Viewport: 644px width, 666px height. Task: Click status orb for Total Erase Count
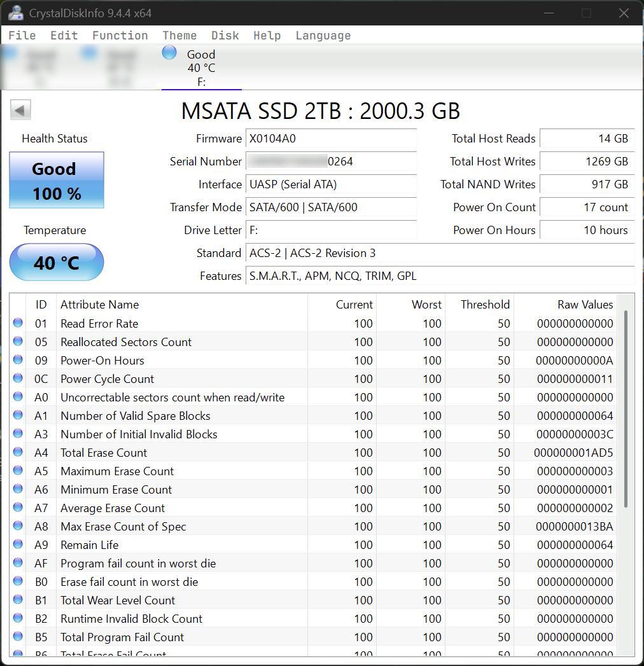18,452
